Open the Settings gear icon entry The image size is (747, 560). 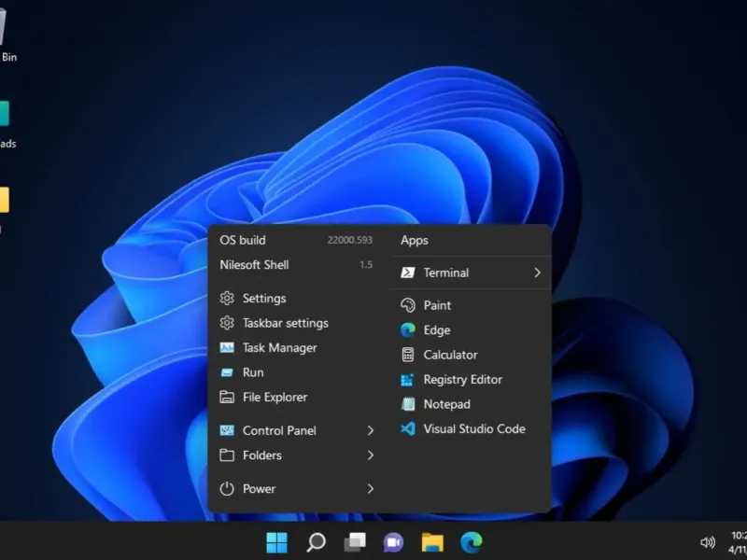pyautogui.click(x=227, y=298)
